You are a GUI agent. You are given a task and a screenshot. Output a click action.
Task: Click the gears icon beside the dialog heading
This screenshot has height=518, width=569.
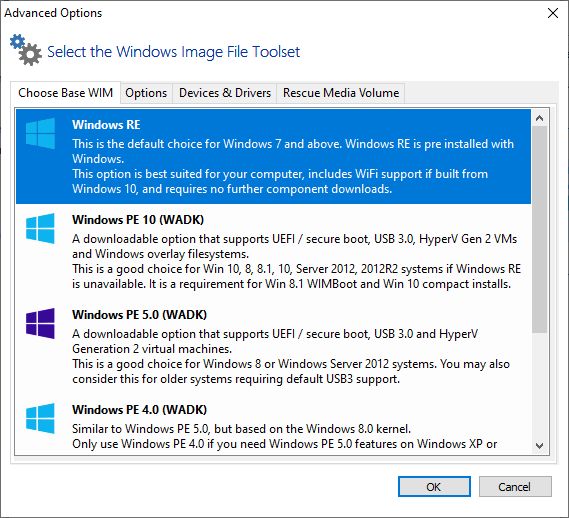coord(26,50)
